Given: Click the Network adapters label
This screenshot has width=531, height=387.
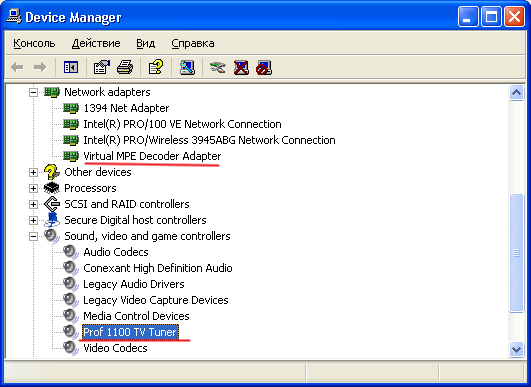Looking at the screenshot, I should (x=107, y=92).
